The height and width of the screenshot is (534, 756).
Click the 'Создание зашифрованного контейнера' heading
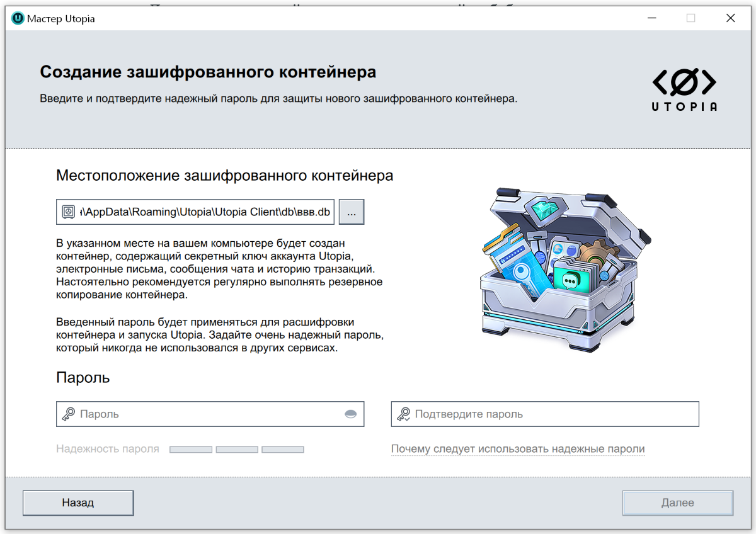point(208,72)
